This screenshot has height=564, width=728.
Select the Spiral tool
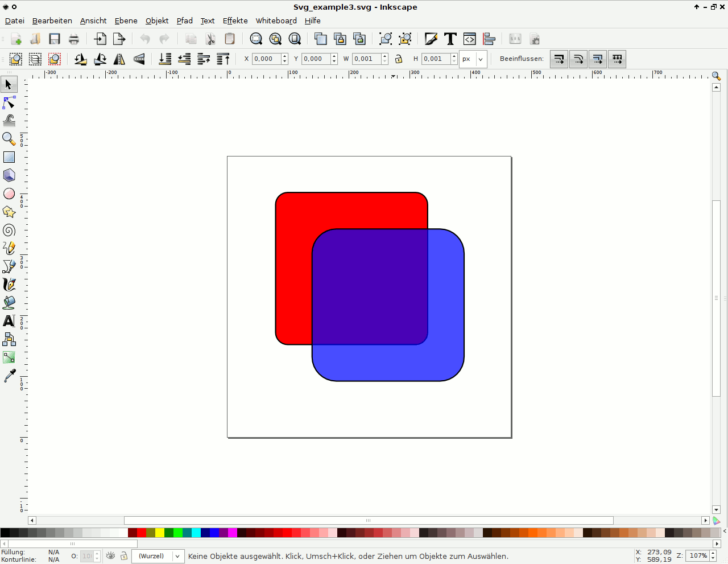pyautogui.click(x=9, y=230)
